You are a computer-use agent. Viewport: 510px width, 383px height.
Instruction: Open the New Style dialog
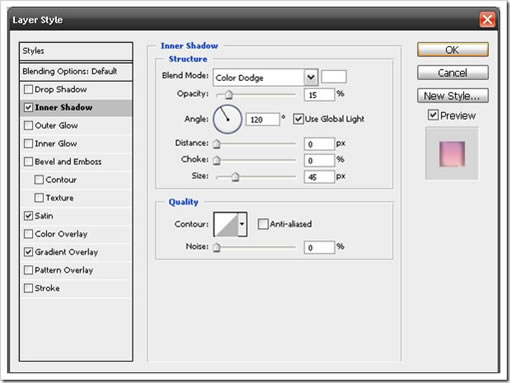pos(453,96)
